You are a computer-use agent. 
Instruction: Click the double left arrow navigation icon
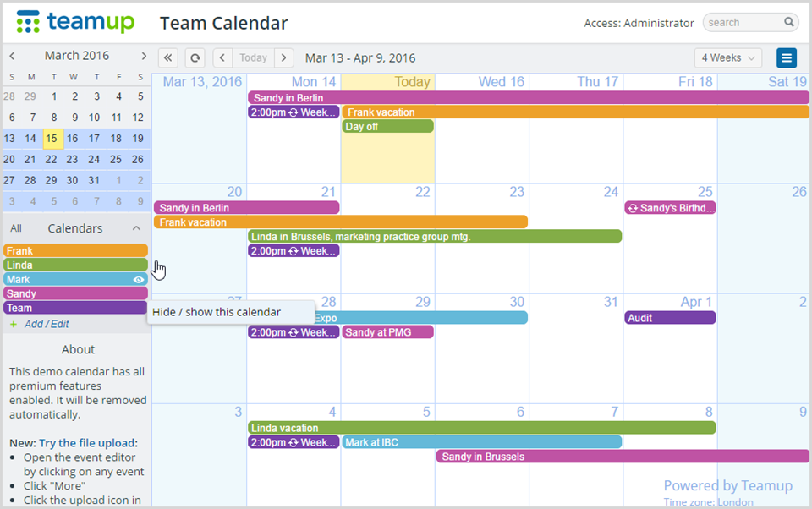click(167, 57)
